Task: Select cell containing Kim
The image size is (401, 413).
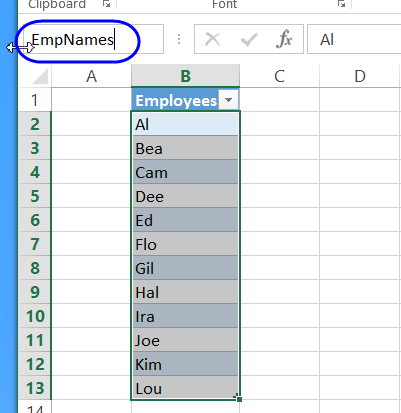Action: pos(185,364)
